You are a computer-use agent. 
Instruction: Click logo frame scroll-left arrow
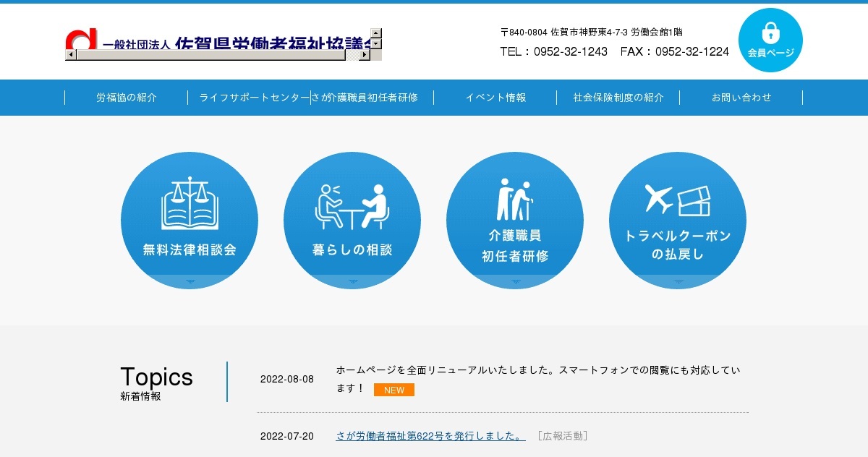[70, 54]
